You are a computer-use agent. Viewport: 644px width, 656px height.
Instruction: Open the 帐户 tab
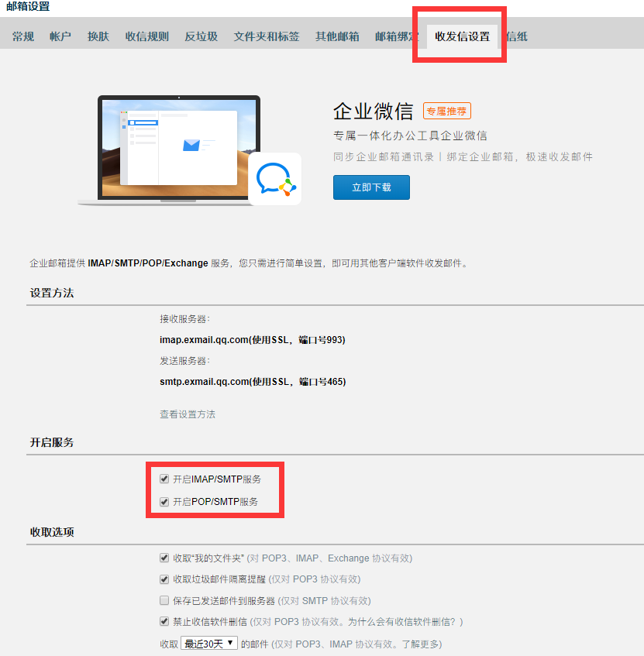60,37
